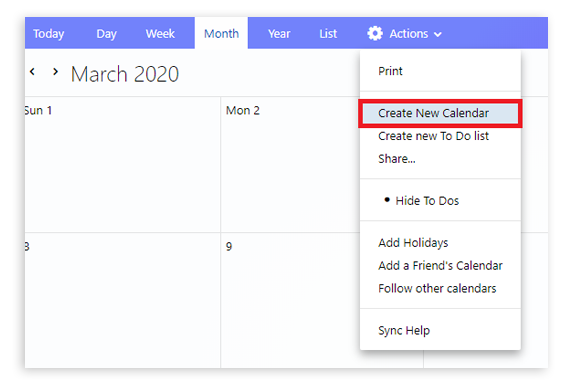This screenshot has height=385, width=573.
Task: Collapse the Actions dropdown chevron
Action: click(x=438, y=34)
